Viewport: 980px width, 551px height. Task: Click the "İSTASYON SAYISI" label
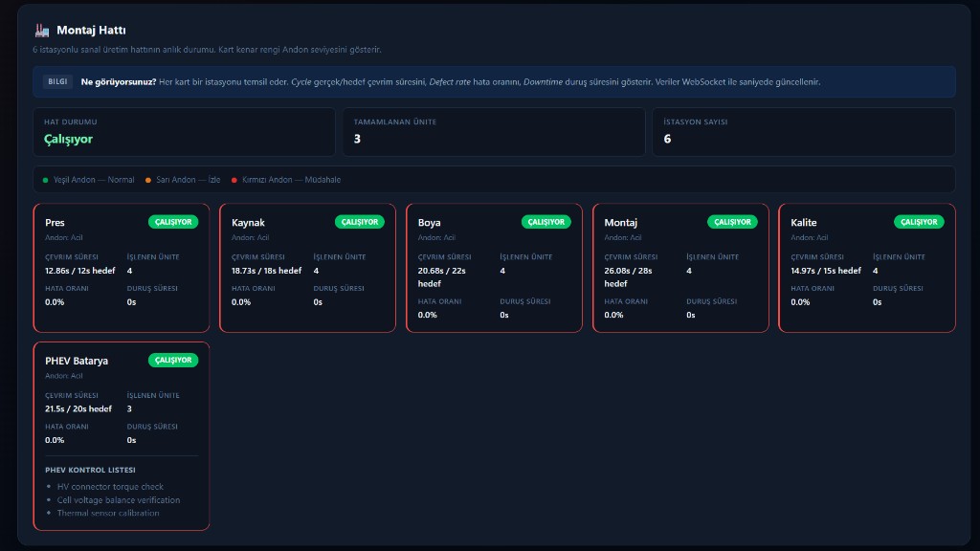tap(696, 121)
